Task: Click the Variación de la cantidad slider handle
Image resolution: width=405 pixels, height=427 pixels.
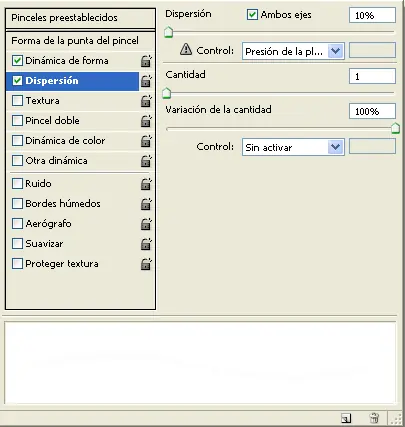Action: tap(395, 128)
